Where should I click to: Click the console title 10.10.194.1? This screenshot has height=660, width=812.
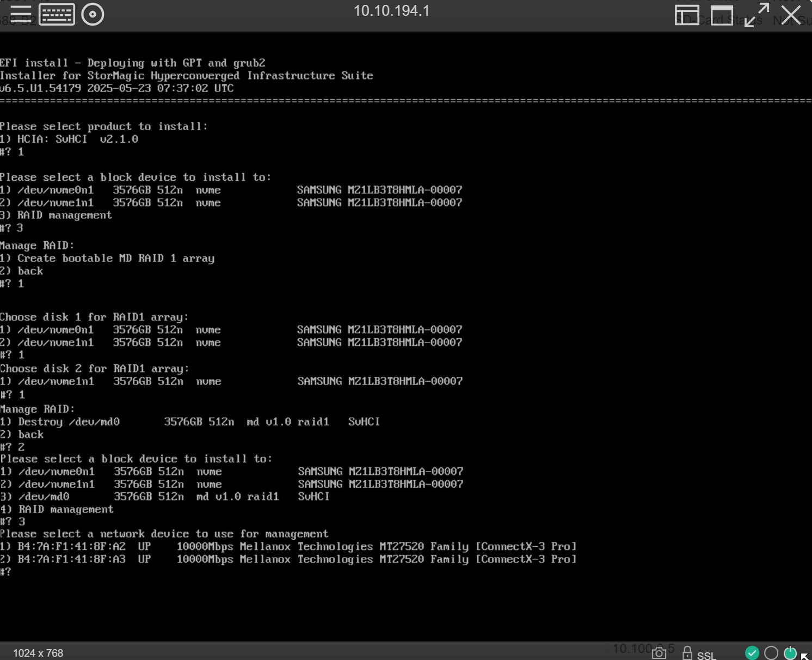(x=392, y=11)
